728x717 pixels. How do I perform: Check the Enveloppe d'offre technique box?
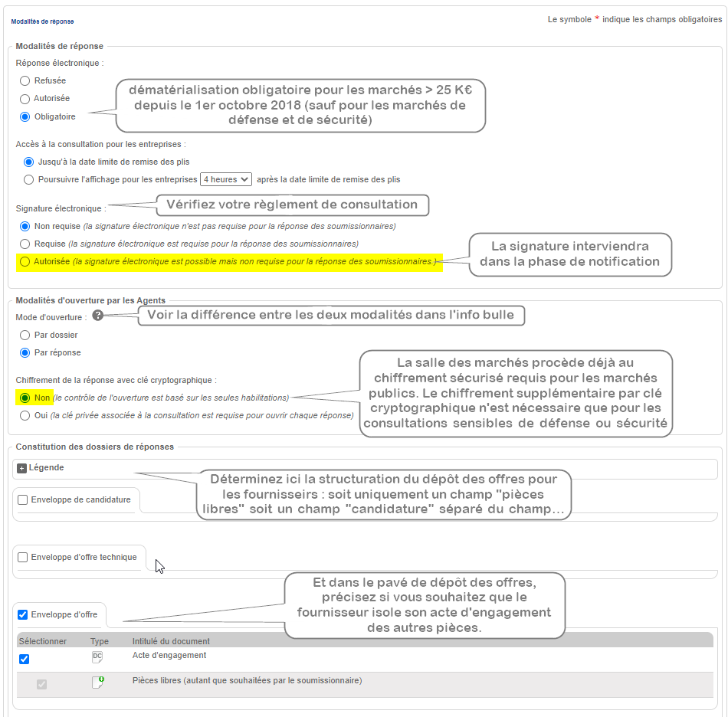[x=22, y=558]
